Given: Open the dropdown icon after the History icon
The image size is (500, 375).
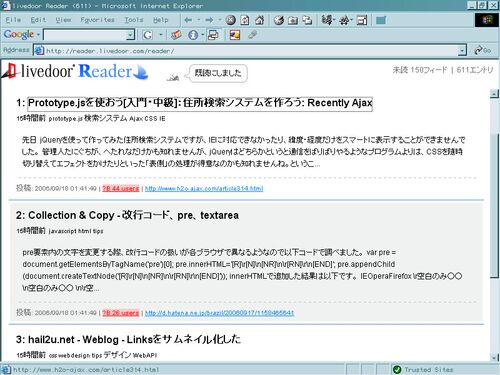Looking at the screenshot, I should click(x=327, y=20).
